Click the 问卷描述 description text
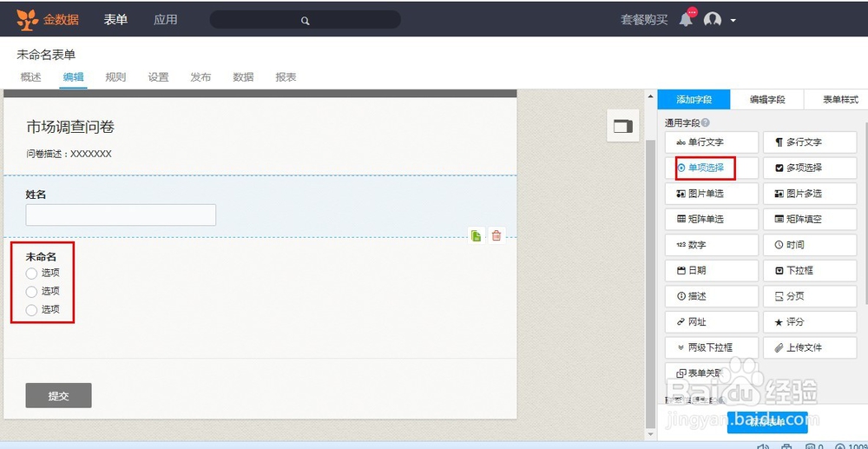Screen dimensions: 868x449 click(x=69, y=154)
